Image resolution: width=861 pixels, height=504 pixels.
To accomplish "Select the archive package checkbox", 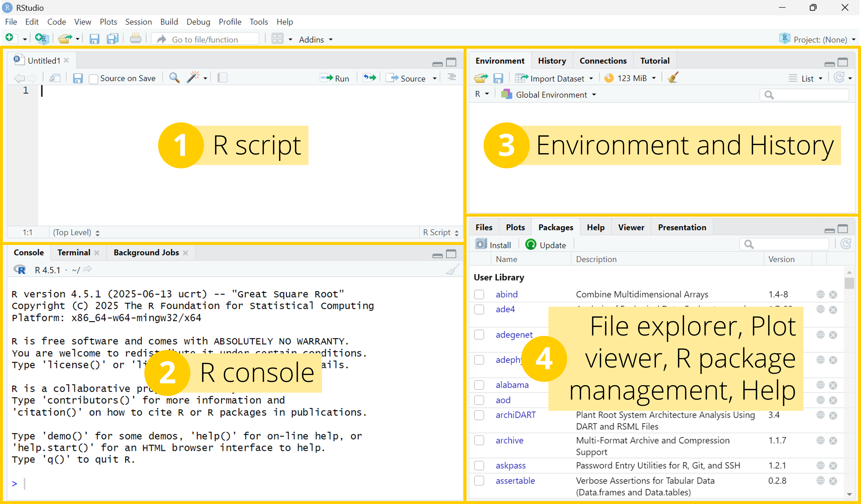I will click(x=479, y=441).
